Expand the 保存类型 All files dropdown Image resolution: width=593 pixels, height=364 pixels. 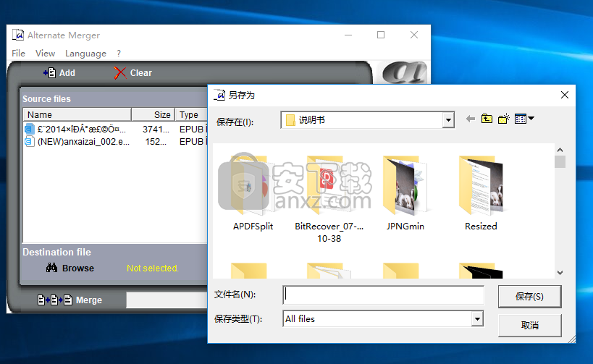click(477, 318)
